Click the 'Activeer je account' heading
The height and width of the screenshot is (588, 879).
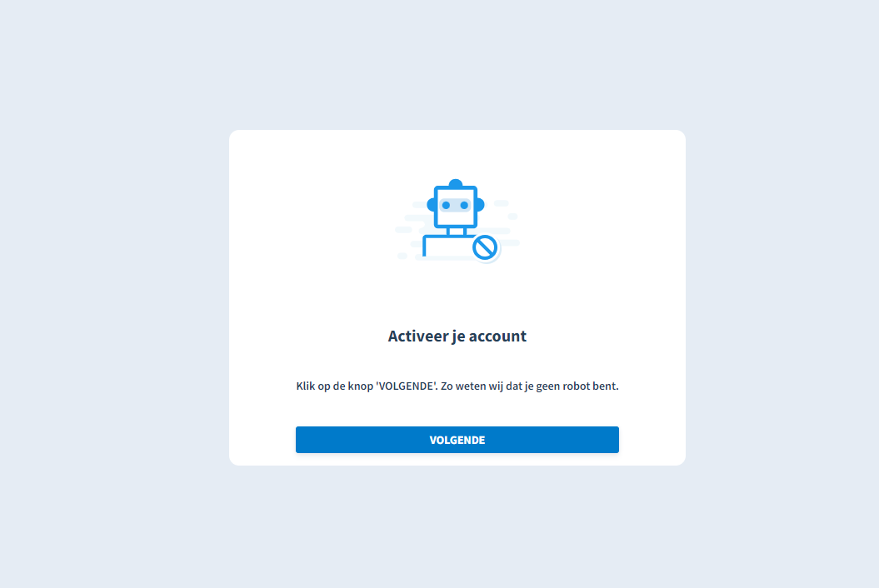457,336
